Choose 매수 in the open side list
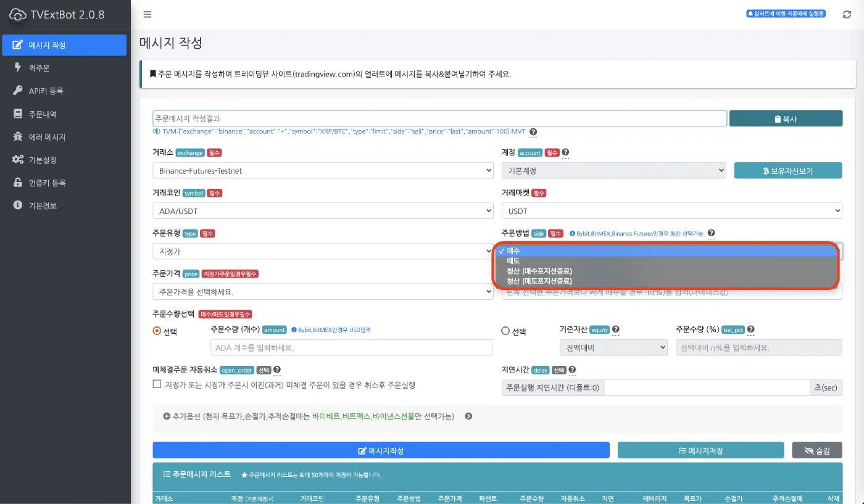 [x=667, y=251]
